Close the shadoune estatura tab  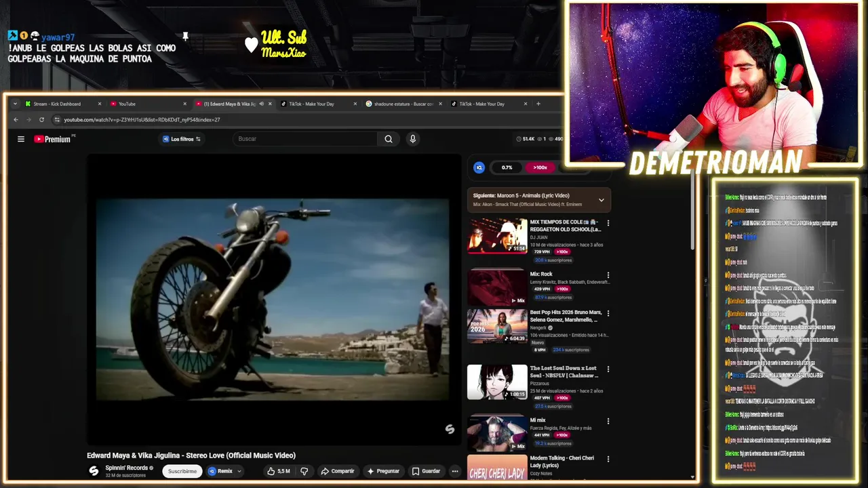pyautogui.click(x=440, y=104)
